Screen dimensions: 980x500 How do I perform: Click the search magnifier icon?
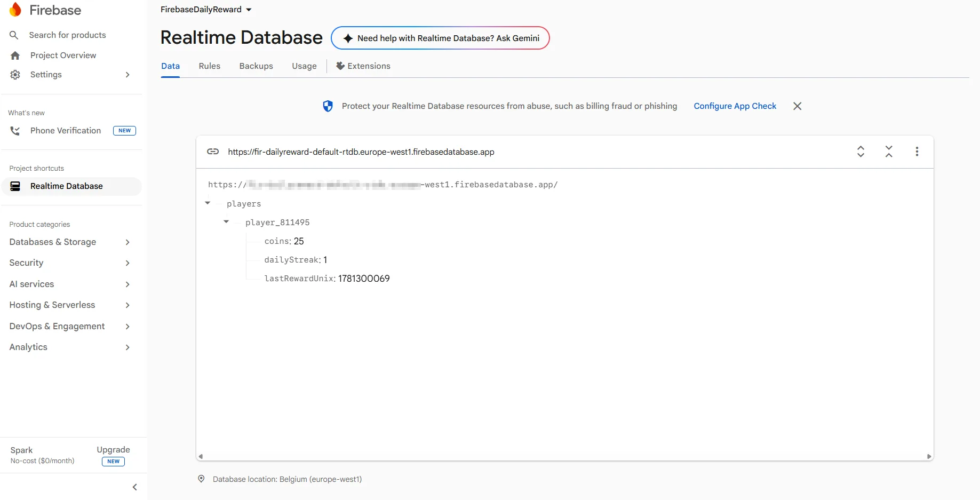click(x=14, y=35)
